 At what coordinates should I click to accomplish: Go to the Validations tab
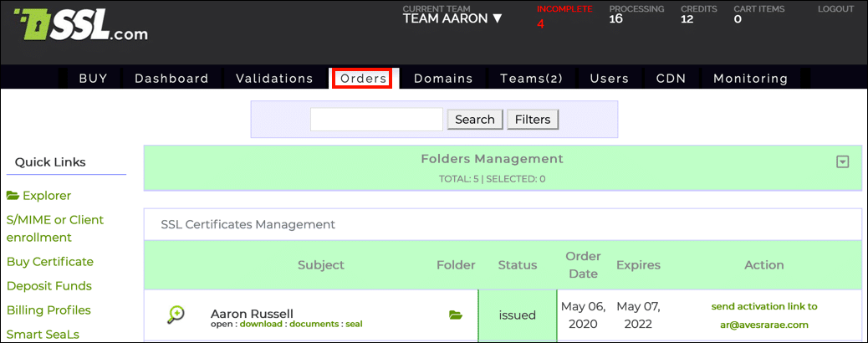(274, 79)
